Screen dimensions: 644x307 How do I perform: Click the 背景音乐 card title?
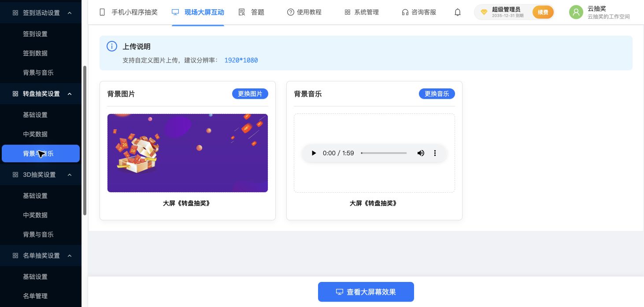(308, 94)
